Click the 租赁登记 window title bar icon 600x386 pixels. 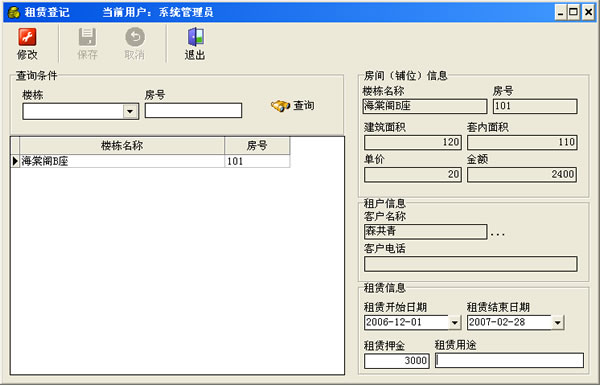(14, 12)
